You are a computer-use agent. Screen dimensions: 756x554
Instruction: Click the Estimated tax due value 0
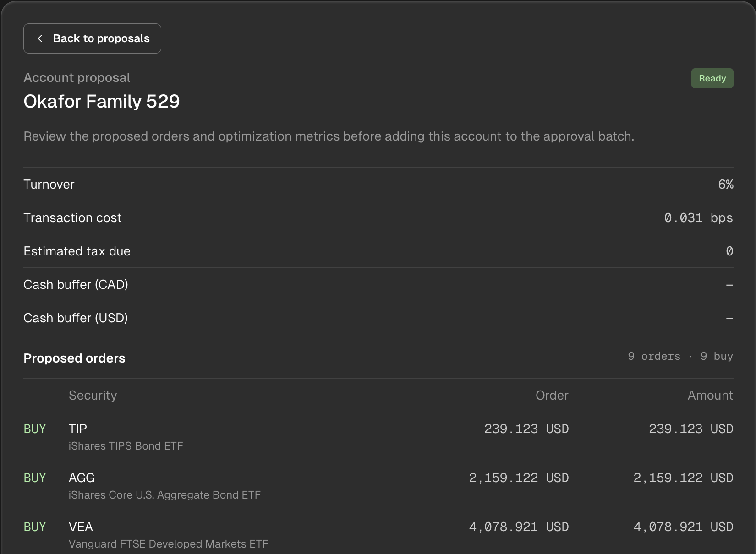729,251
